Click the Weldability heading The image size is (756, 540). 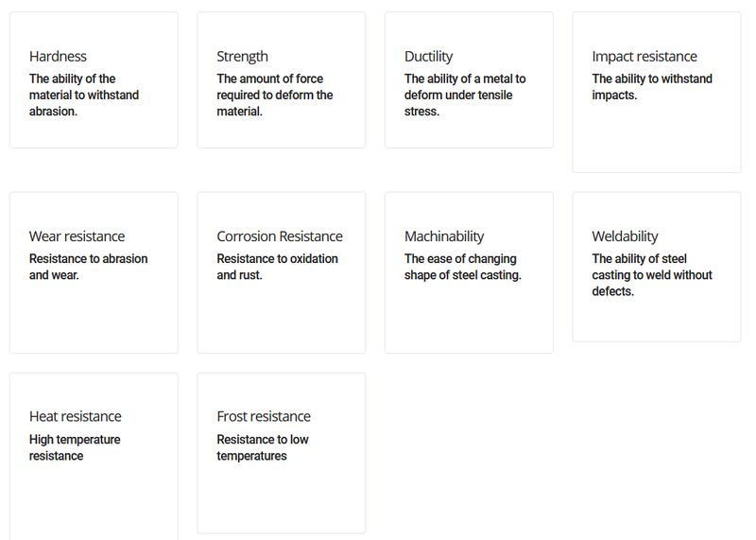[625, 236]
